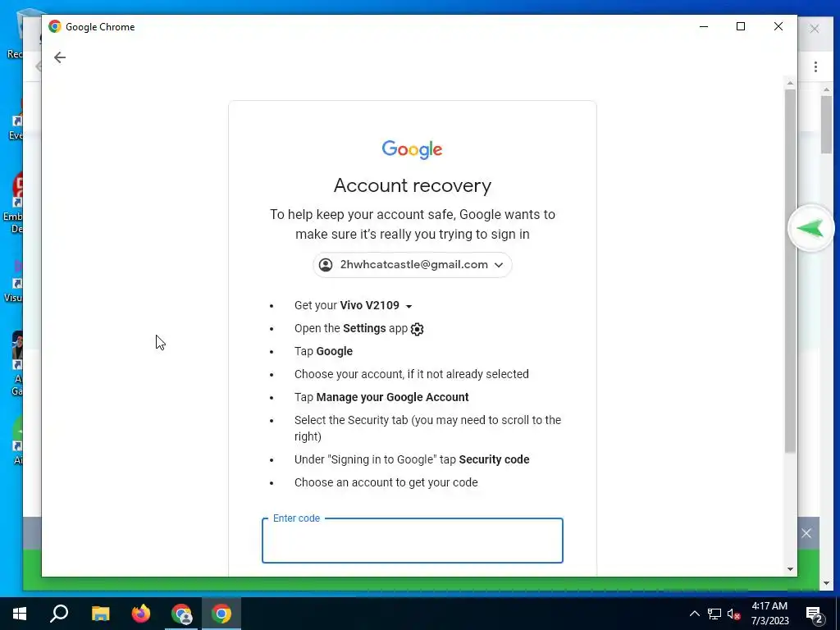Switch to Chrome profile window in taskbar
The width and height of the screenshot is (840, 630).
[x=181, y=614]
